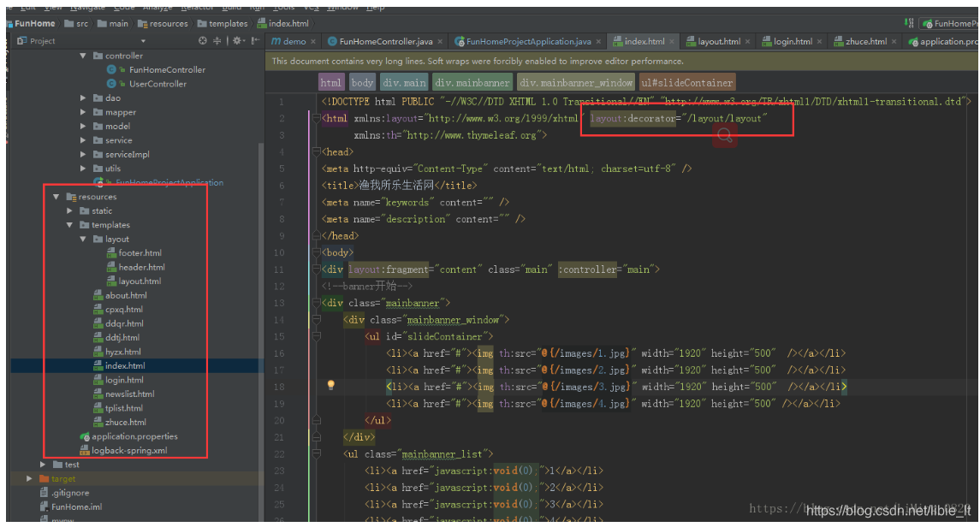Open the Tools menu

[x=287, y=5]
